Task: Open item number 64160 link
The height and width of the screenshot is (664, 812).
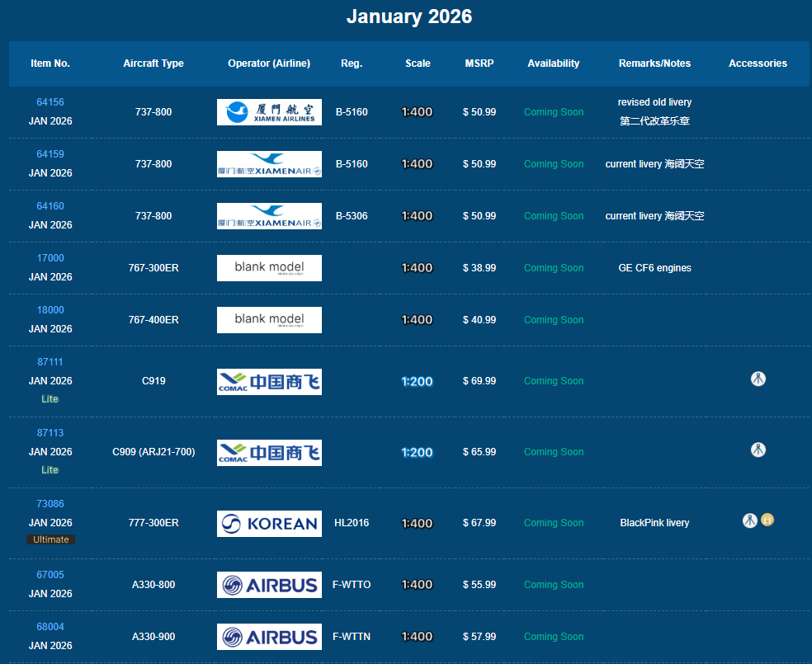Action: (x=50, y=206)
